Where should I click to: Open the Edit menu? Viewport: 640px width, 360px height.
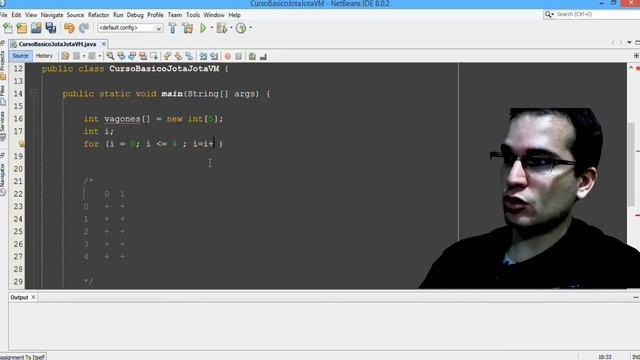pyautogui.click(x=16, y=15)
